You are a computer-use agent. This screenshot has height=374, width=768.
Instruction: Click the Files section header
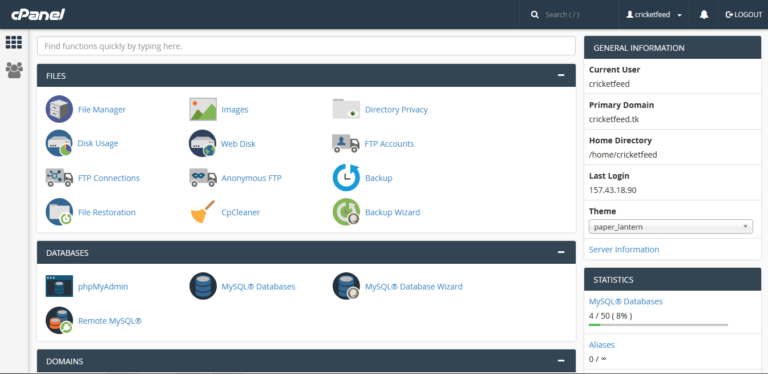tap(306, 75)
